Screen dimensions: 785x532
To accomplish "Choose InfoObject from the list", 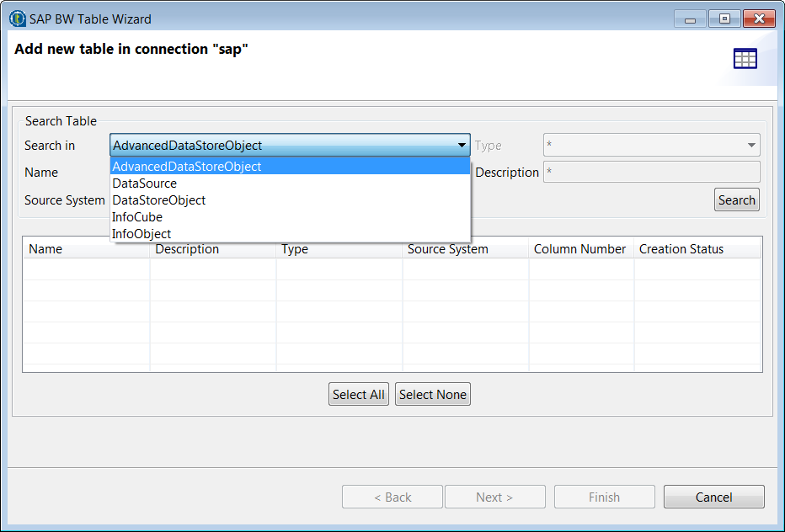I will 142,234.
